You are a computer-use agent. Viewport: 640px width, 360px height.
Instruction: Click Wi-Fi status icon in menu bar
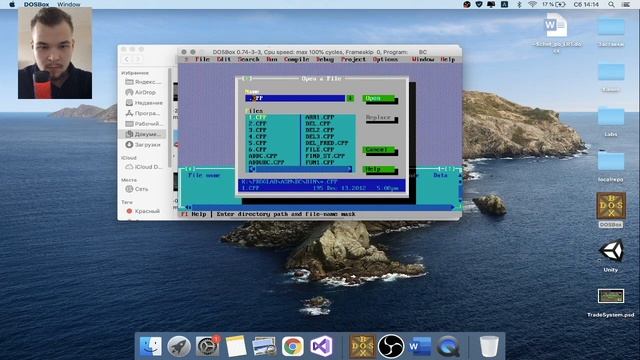tap(532, 4)
